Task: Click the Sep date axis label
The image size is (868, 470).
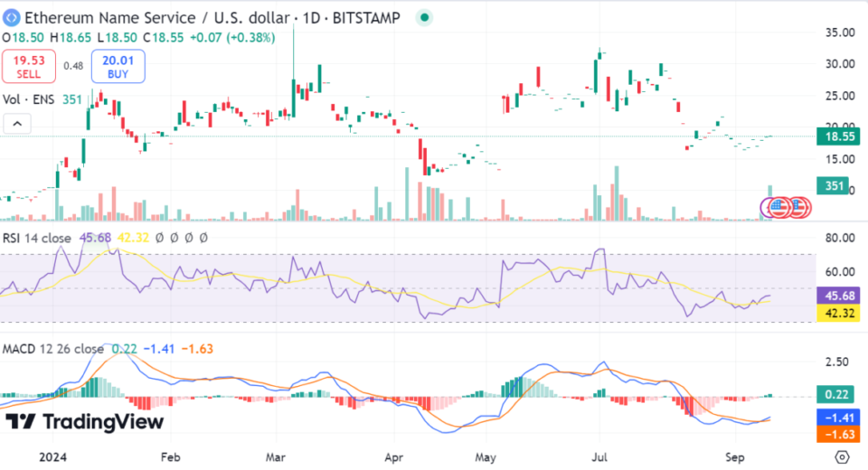Action: pos(735,457)
